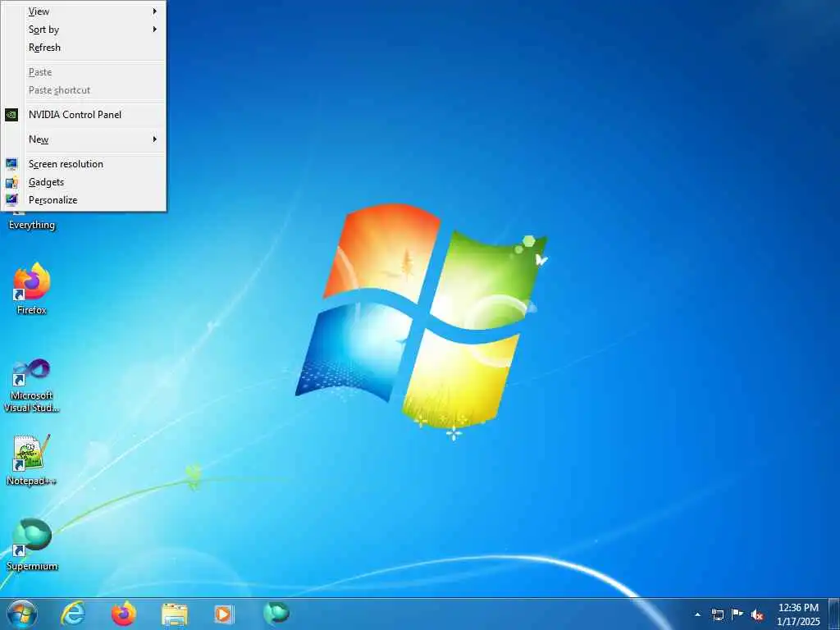The image size is (840, 630).
Task: Click the Personalize icon in menu
Action: [11, 200]
